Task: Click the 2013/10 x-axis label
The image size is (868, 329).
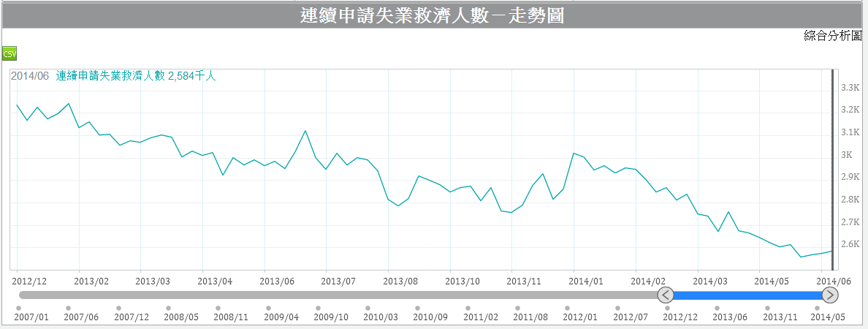Action: point(462,281)
